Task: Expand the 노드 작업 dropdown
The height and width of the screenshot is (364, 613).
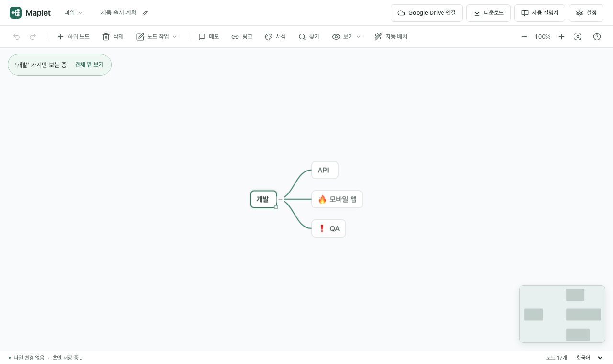Action: (157, 37)
